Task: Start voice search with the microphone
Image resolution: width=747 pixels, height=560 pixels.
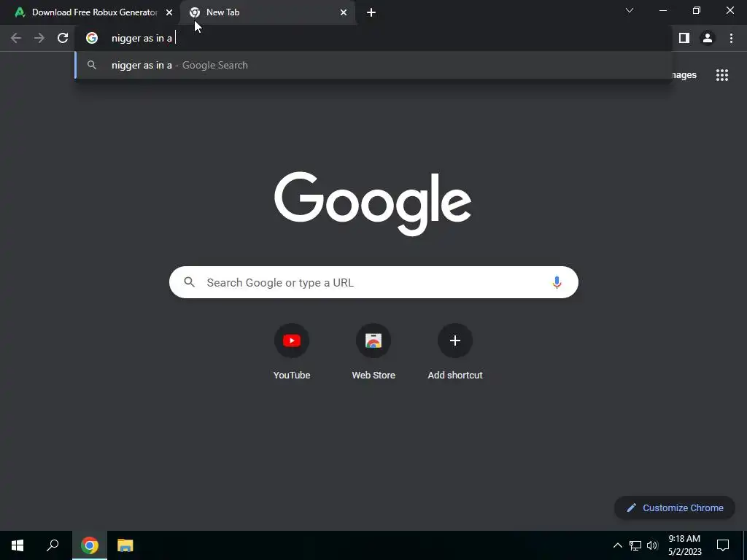Action: pyautogui.click(x=557, y=282)
